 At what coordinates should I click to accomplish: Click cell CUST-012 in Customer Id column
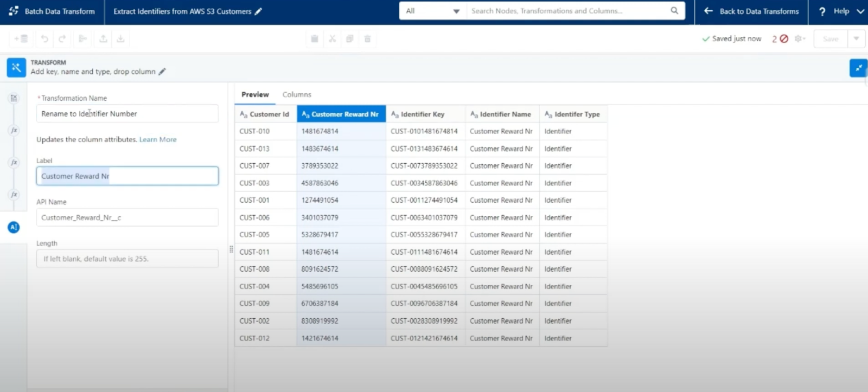266,338
